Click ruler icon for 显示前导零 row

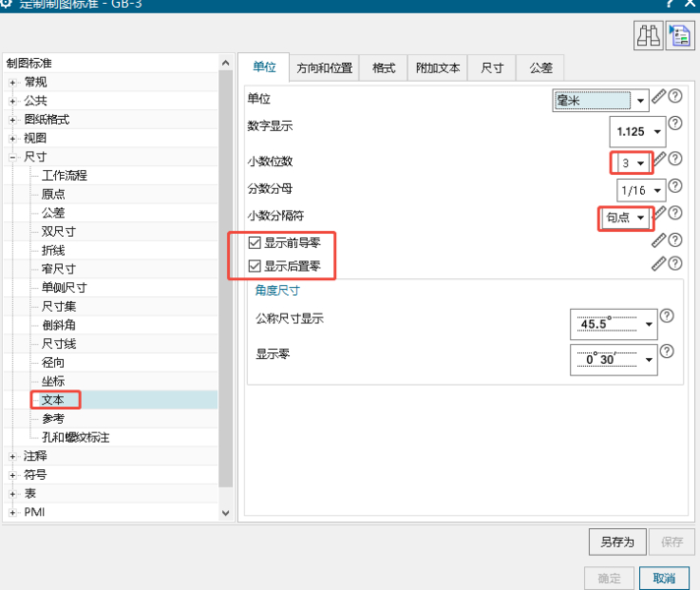click(659, 240)
